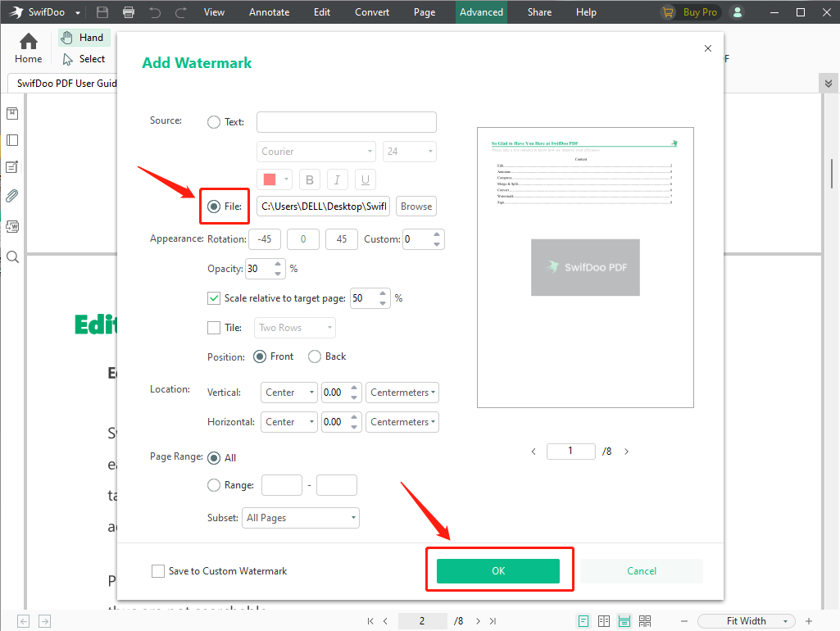This screenshot has width=840, height=631.
Task: Open the Courier font dropdown
Action: (x=316, y=152)
